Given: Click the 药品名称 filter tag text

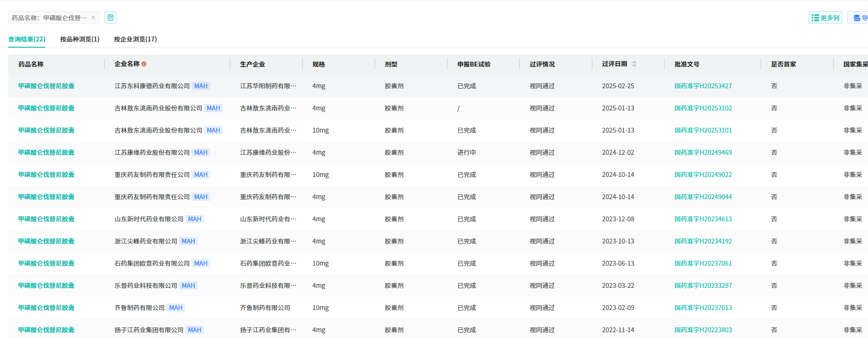Looking at the screenshot, I should [x=49, y=18].
